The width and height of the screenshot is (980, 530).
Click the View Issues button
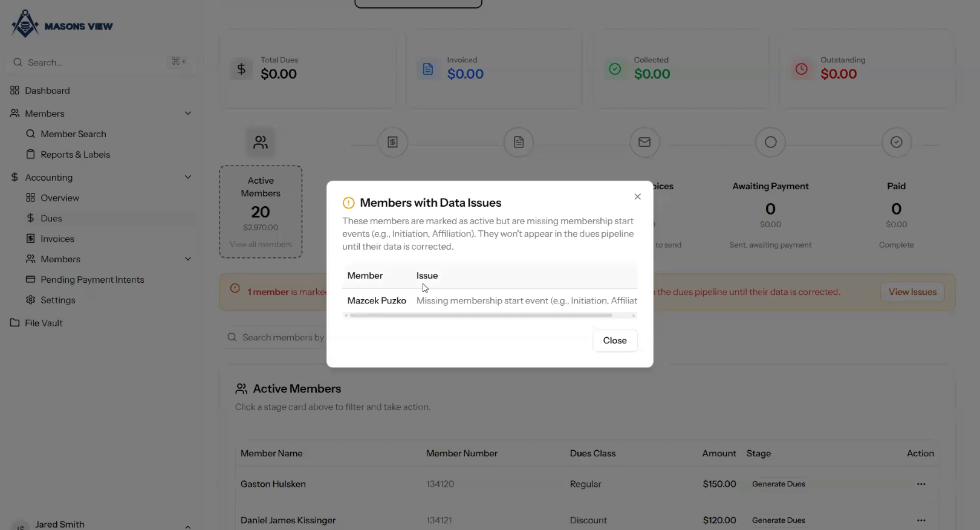[912, 292]
